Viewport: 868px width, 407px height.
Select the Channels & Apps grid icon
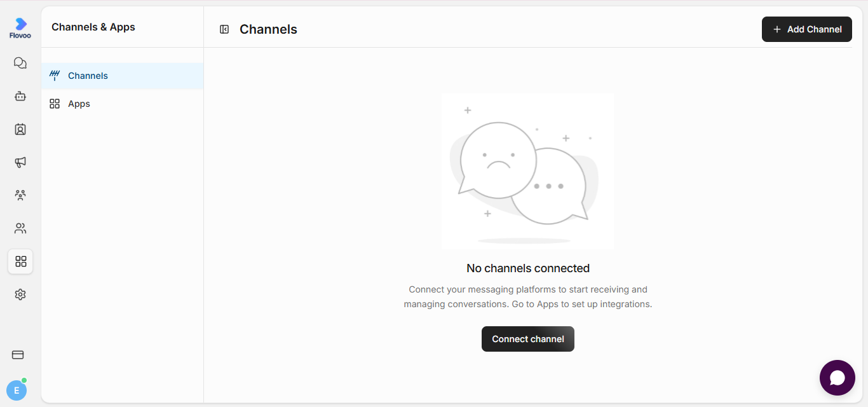[20, 261]
